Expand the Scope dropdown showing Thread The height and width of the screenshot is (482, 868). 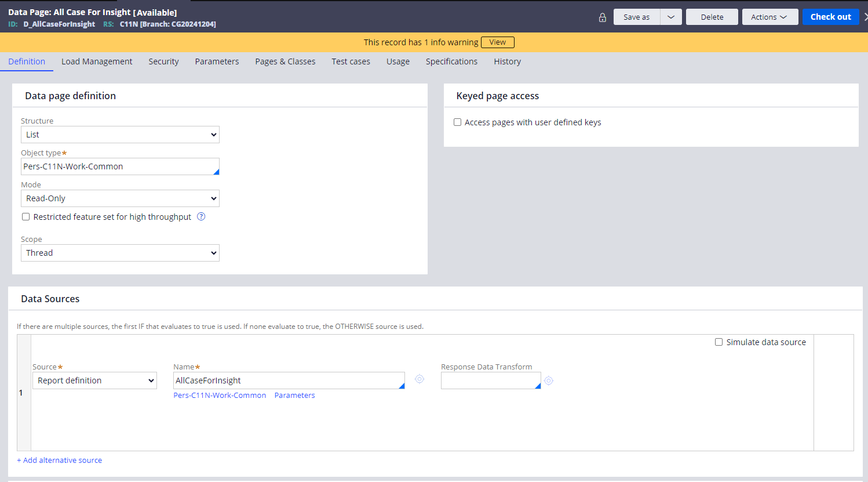pos(120,253)
